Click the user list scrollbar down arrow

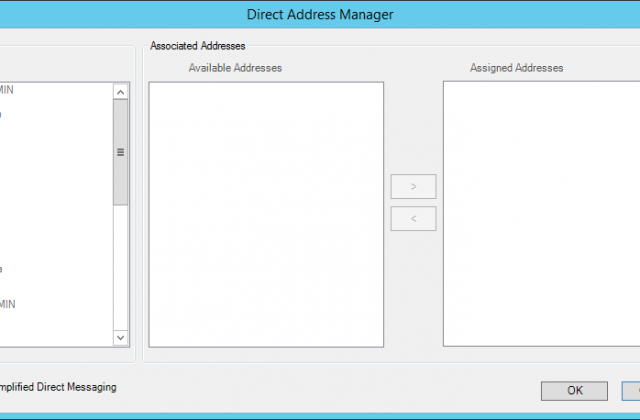pos(121,338)
